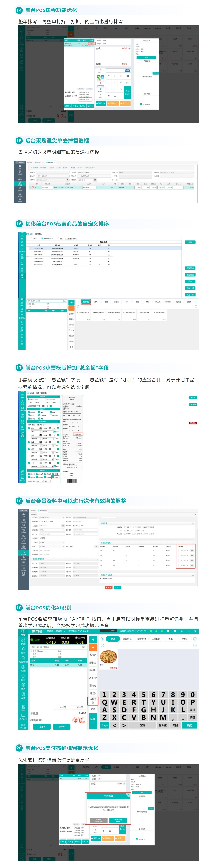Click the 黄豆 row in the AI识别 POS cart list
The width and height of the screenshot is (211, 868).
(x=58, y=665)
